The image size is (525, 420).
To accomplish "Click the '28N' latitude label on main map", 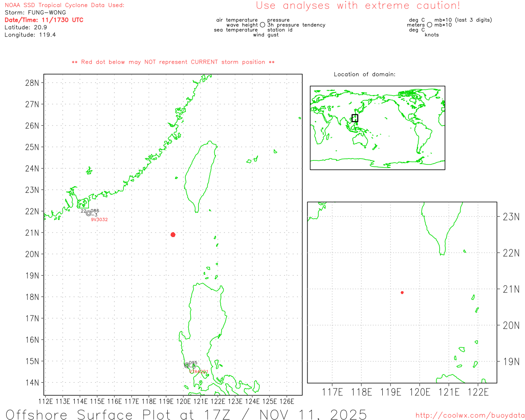I will coord(32,83).
